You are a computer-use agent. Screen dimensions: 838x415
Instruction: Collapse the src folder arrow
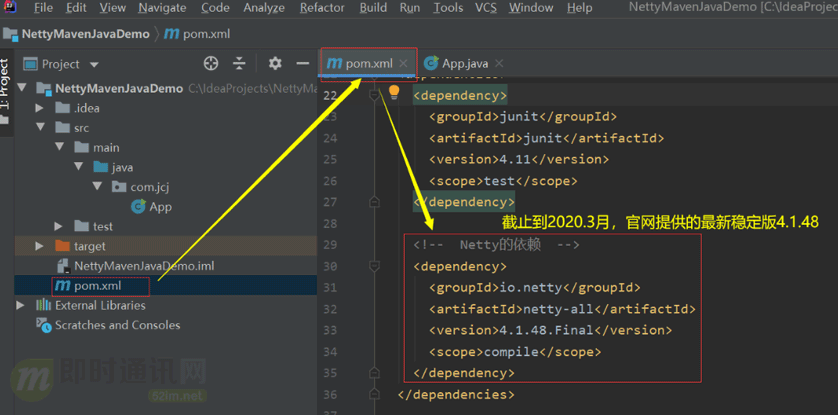40,128
